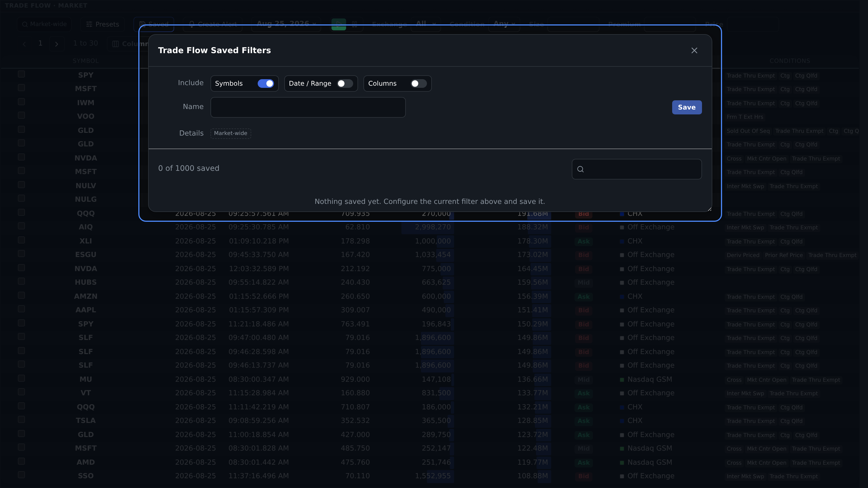Screen dimensions: 868x488
Task: Click the pause icon next to play
Action: tap(355, 24)
